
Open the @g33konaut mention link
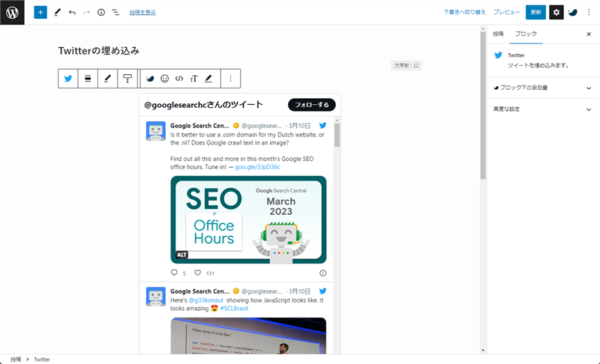[205, 300]
